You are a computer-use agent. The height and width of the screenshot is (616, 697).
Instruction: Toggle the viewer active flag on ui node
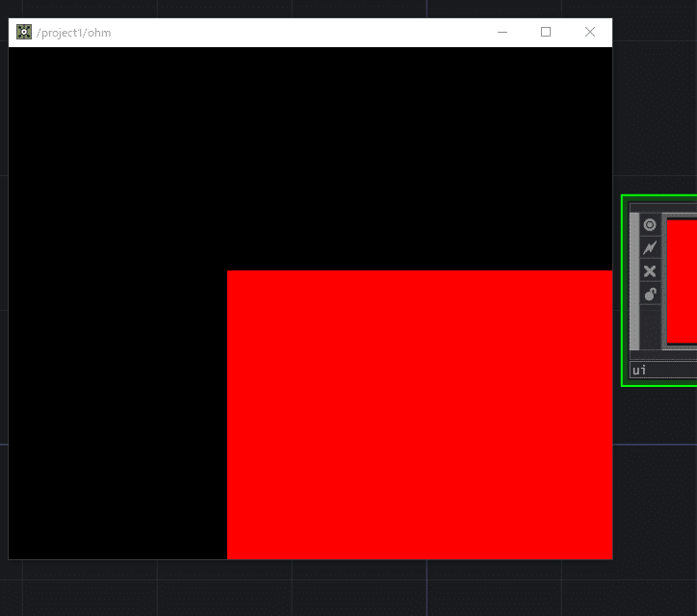[650, 225]
